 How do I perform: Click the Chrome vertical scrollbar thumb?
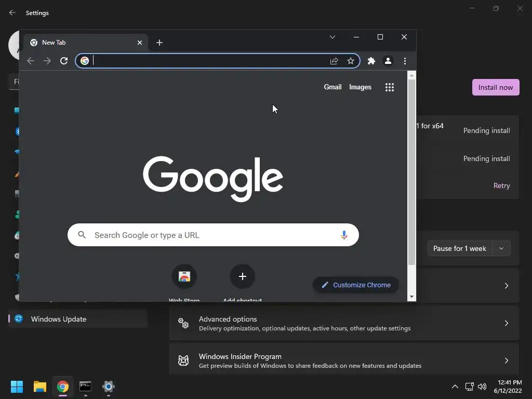pos(411,172)
